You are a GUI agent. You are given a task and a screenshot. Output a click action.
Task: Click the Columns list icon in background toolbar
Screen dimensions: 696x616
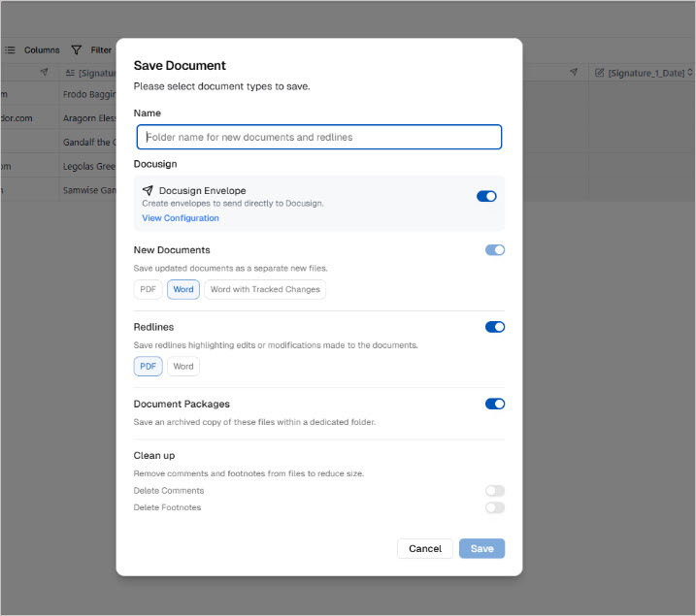(x=10, y=50)
